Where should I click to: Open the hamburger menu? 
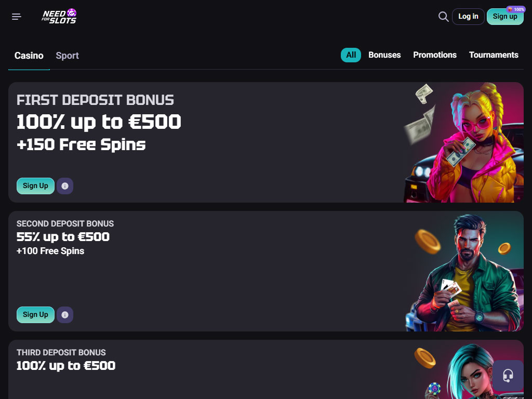(x=17, y=17)
